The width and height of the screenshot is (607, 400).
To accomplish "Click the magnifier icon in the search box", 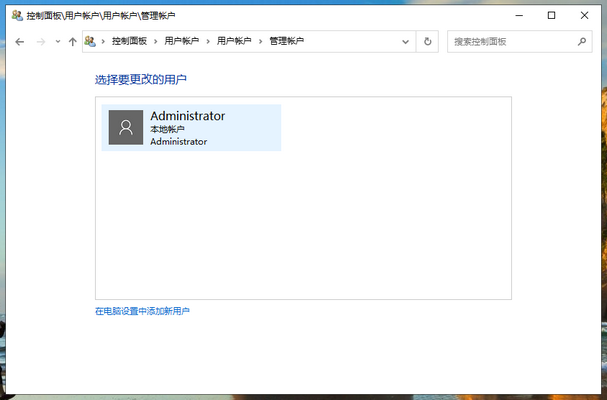I will tap(582, 42).
